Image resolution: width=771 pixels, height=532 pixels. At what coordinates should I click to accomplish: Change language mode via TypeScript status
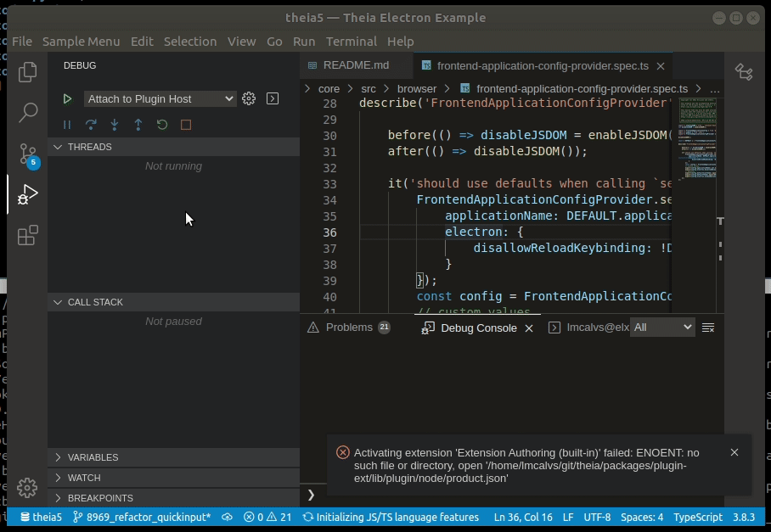coord(698,518)
